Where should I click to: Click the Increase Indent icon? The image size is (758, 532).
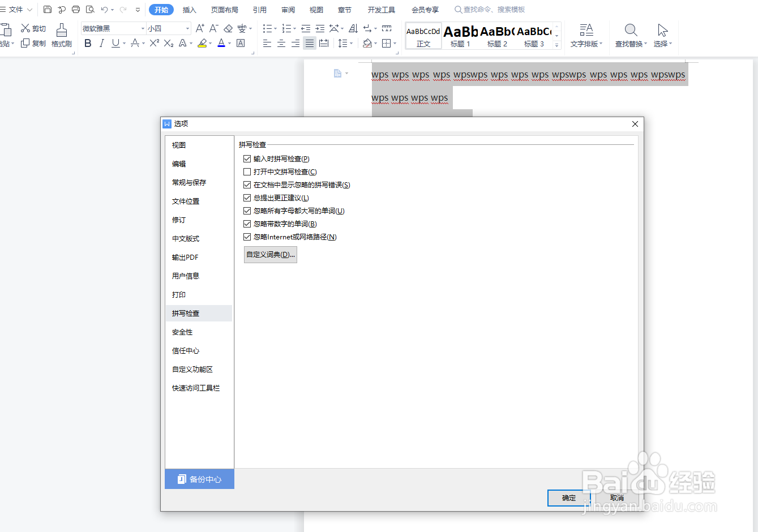pos(320,28)
